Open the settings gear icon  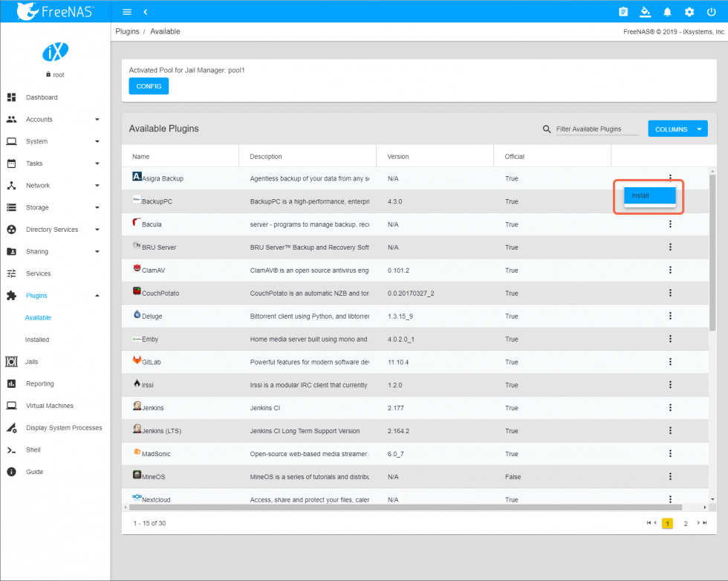click(x=689, y=12)
